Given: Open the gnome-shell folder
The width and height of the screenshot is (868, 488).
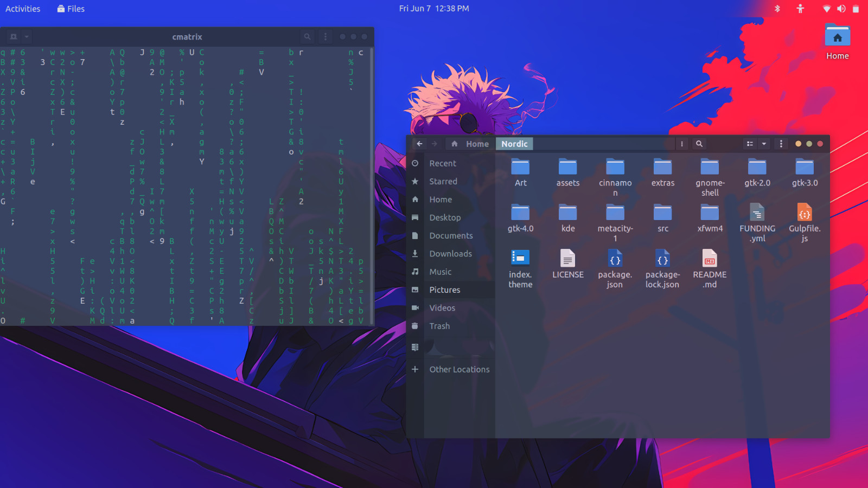Looking at the screenshot, I should 710,177.
